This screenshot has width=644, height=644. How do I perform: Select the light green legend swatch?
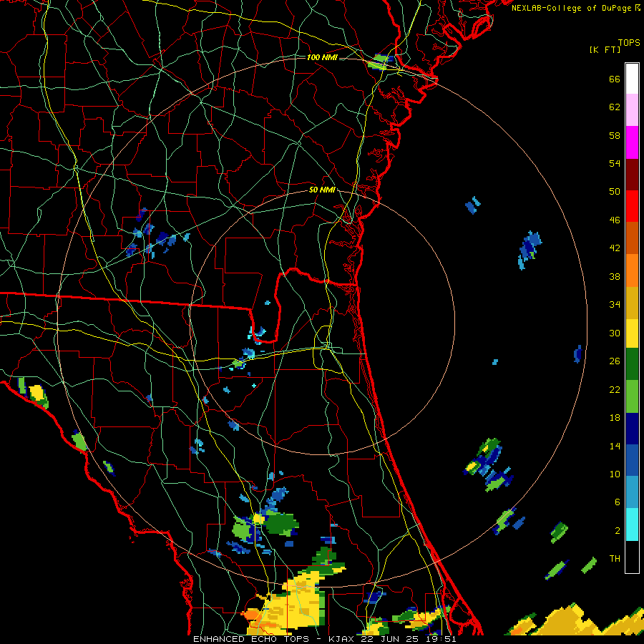[x=632, y=396]
